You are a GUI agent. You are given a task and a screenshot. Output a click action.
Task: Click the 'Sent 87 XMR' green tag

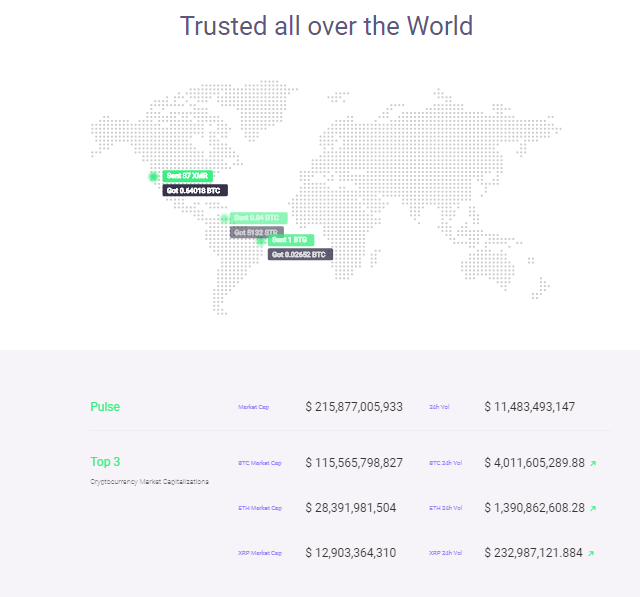tap(187, 176)
